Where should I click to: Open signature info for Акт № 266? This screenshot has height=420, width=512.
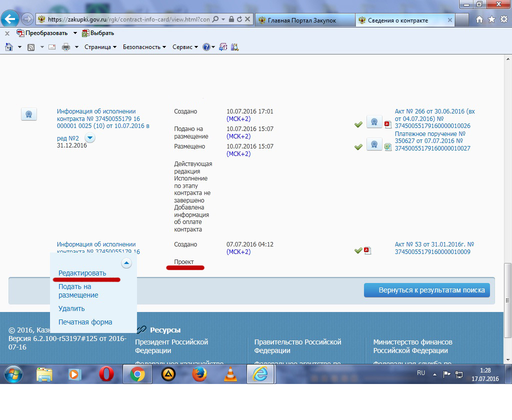(374, 122)
